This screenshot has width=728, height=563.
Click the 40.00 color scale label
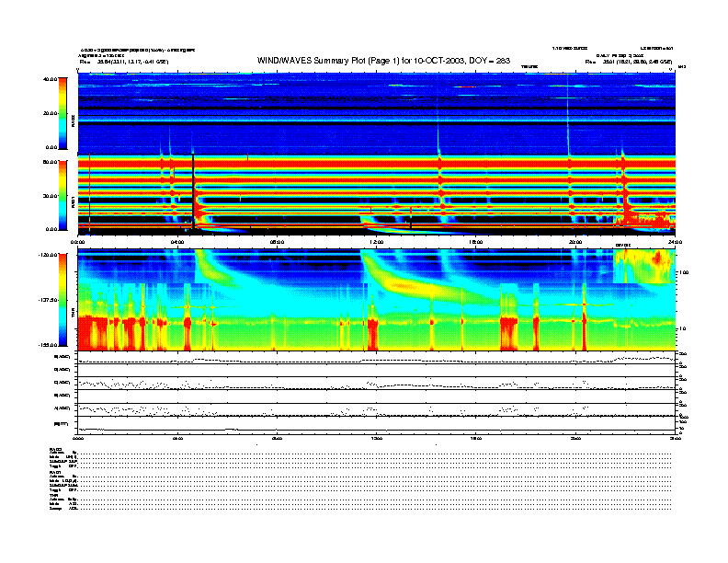50,79
